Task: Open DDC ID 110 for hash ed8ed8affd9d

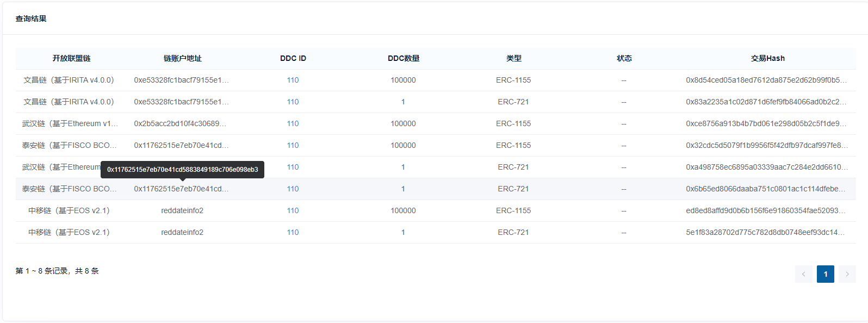Action: pos(293,210)
